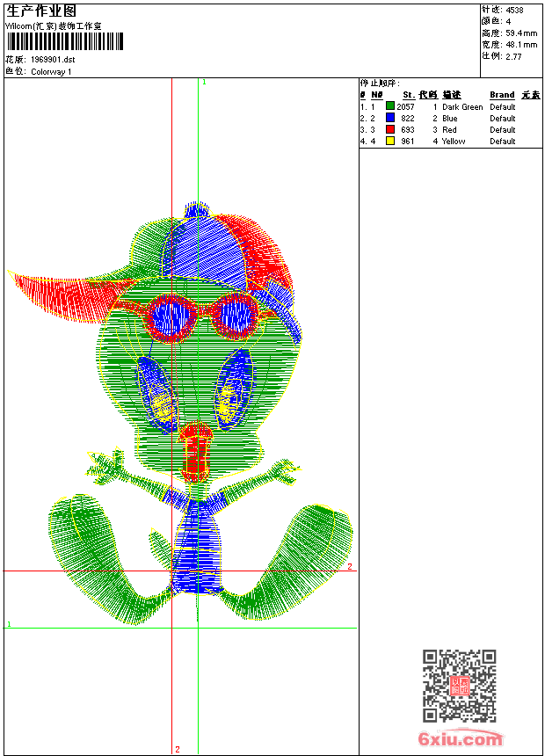Click the St. column header
The image size is (545, 756).
tap(409, 95)
